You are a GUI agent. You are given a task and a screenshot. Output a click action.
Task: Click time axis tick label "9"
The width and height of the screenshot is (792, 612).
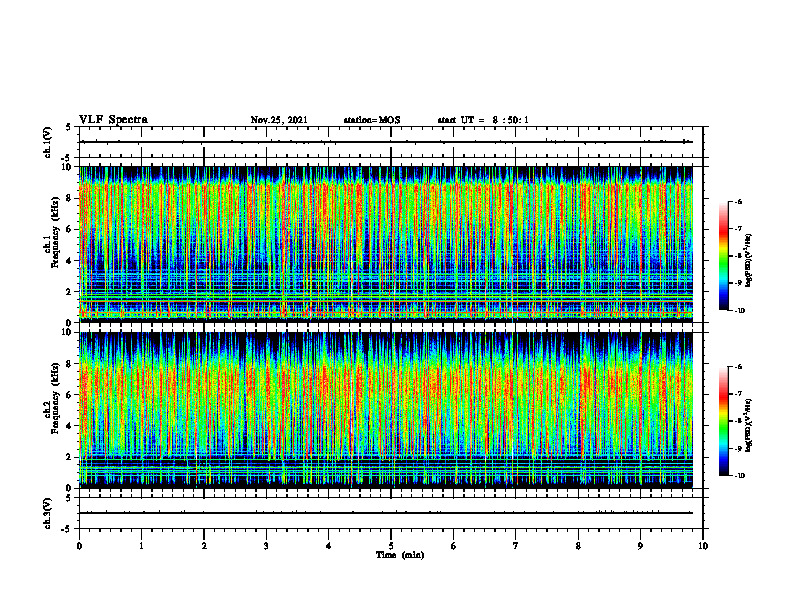coord(640,546)
